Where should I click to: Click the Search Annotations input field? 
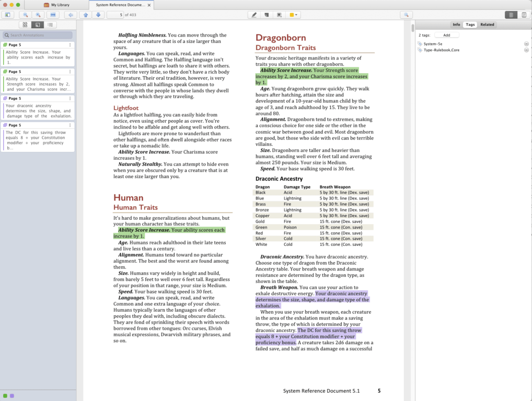click(37, 34)
